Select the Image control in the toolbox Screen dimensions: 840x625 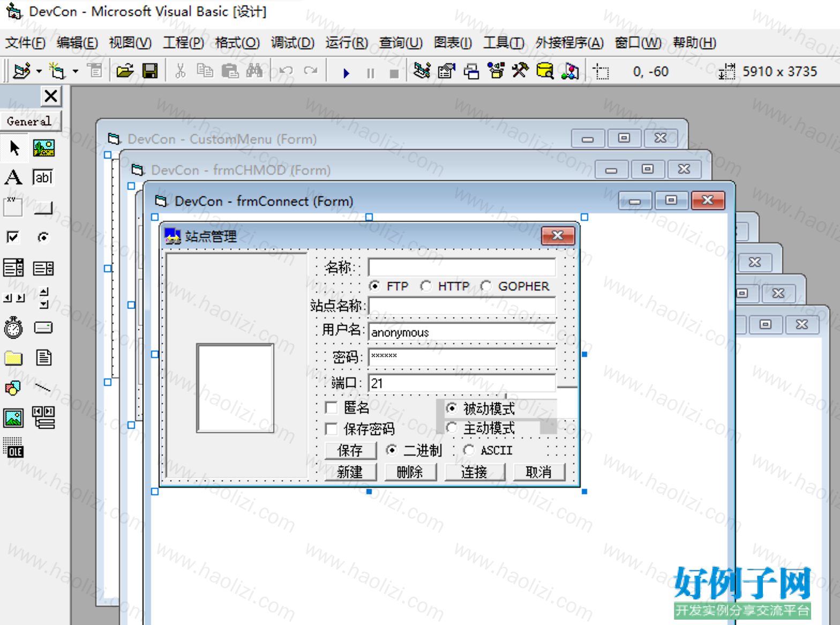coord(13,418)
